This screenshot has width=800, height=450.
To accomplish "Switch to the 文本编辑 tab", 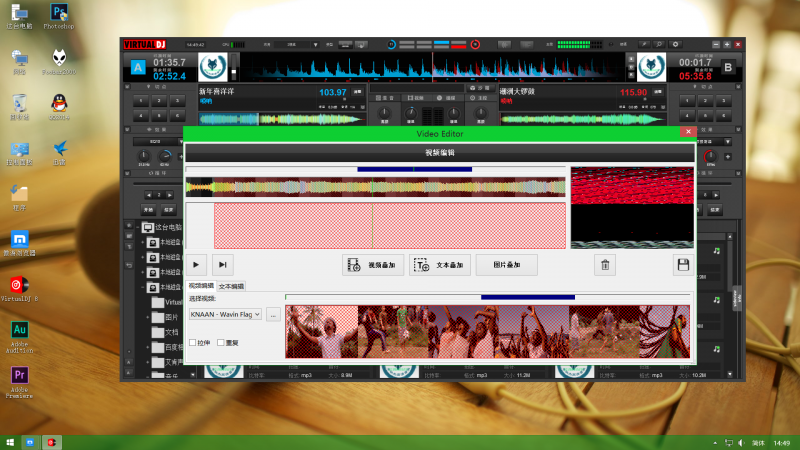I will coord(232,287).
